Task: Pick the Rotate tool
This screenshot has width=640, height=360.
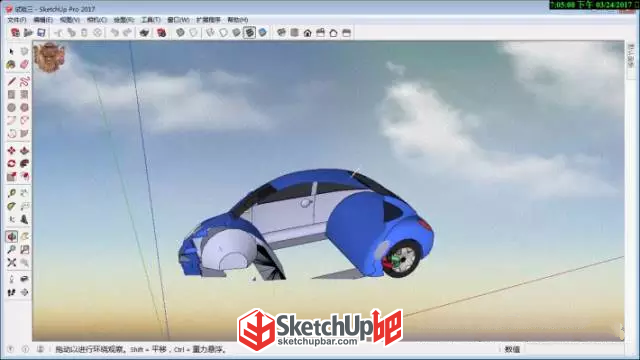Action: (x=11, y=164)
